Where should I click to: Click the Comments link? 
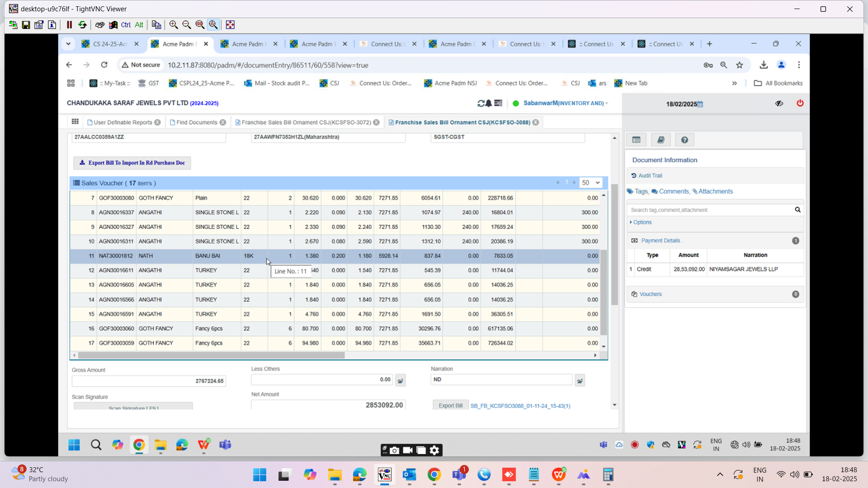[x=674, y=192]
